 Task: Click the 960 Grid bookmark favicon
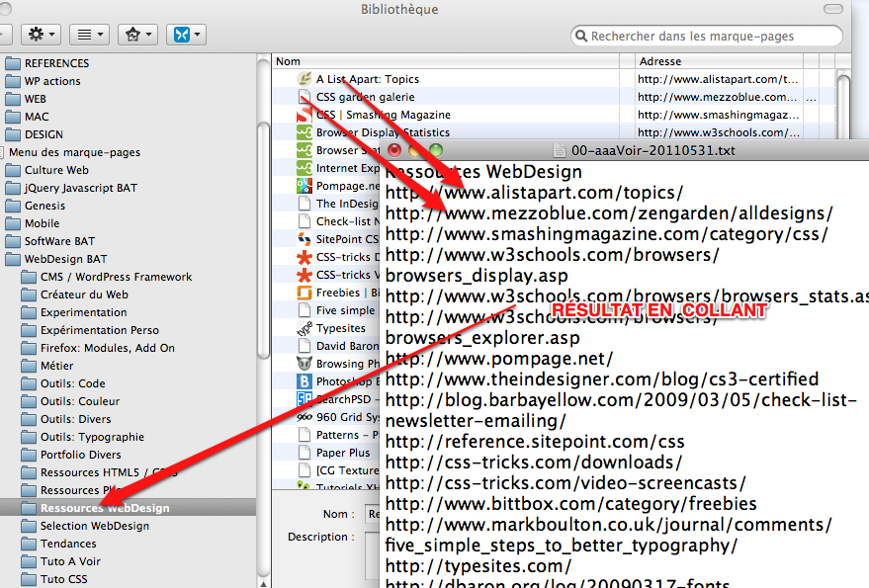coord(305,417)
